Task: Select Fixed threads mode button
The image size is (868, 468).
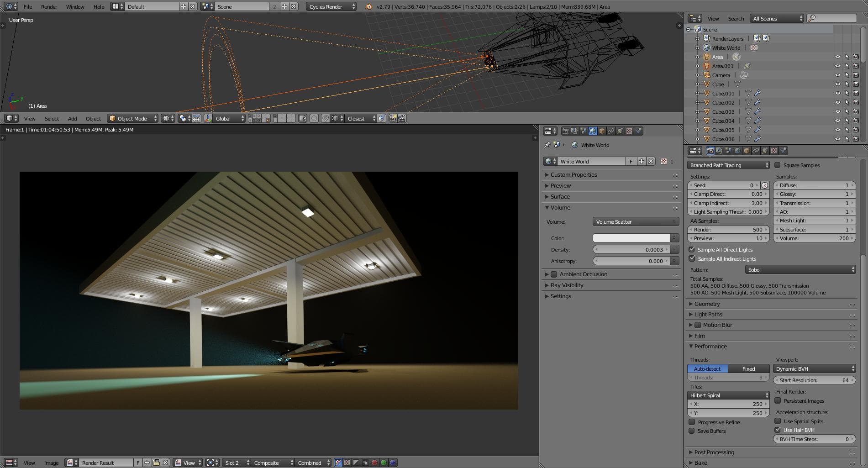Action: (748, 369)
